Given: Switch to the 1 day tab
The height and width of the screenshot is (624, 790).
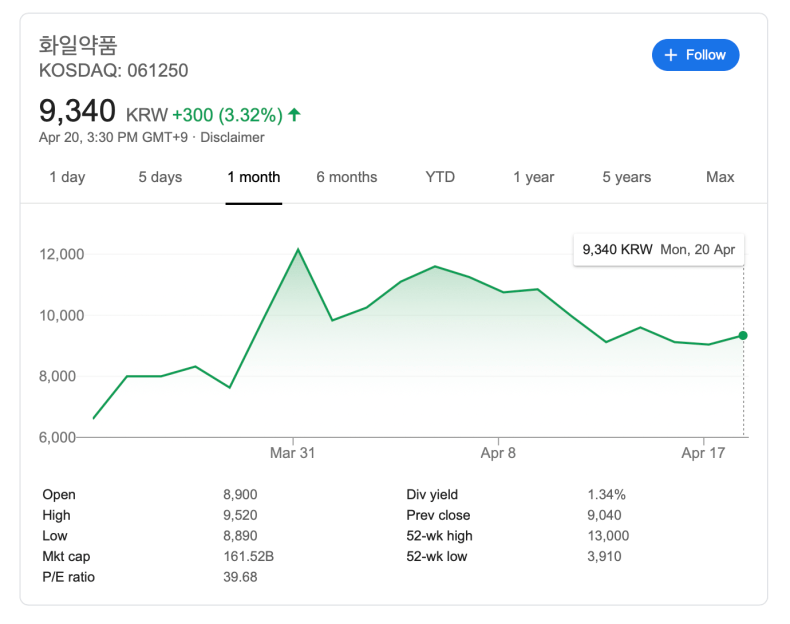Looking at the screenshot, I should [67, 177].
